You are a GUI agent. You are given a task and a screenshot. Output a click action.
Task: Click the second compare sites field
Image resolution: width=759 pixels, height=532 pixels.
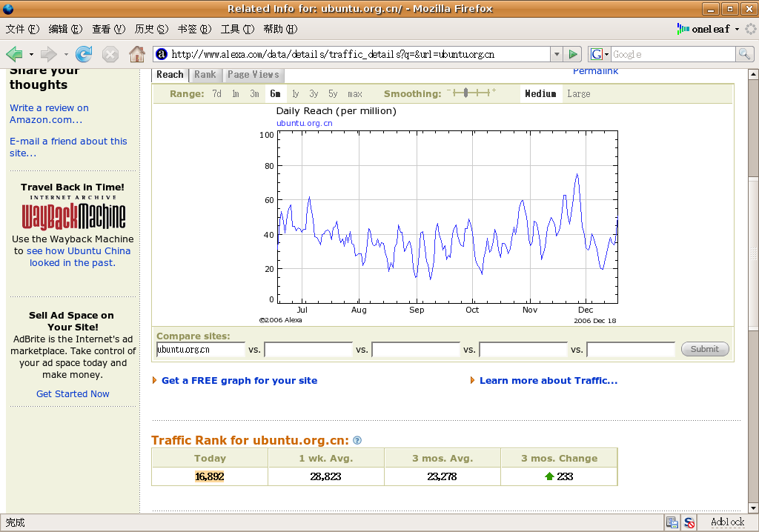tap(308, 349)
